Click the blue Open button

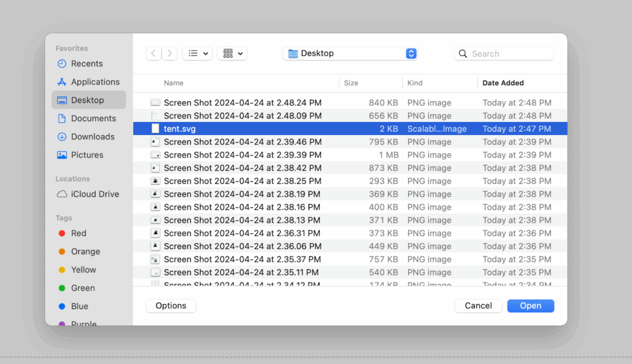pyautogui.click(x=530, y=306)
